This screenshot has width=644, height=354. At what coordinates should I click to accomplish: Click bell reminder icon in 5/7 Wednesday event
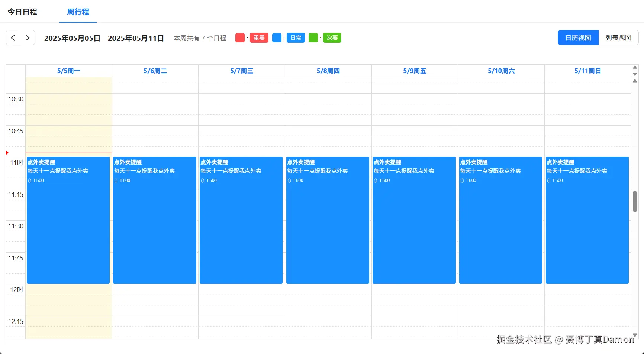(x=203, y=181)
